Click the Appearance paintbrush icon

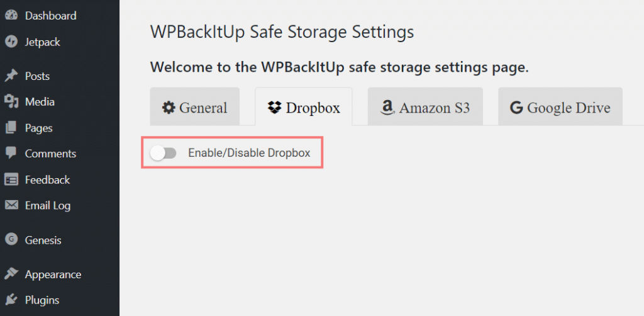tap(11, 274)
